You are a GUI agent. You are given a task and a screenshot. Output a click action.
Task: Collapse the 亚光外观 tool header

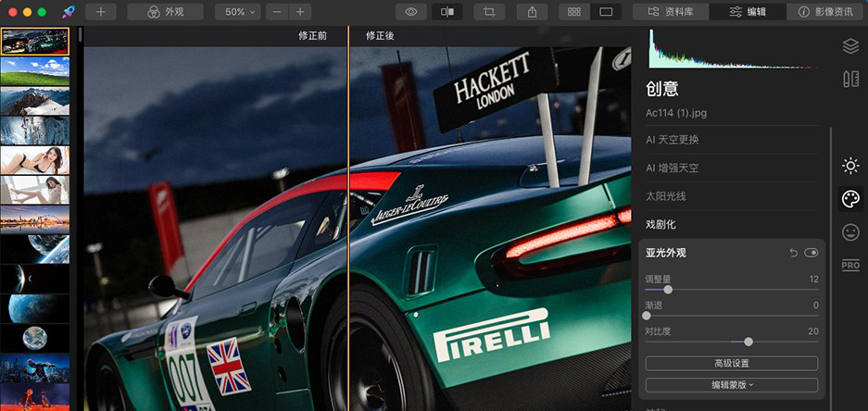point(666,253)
